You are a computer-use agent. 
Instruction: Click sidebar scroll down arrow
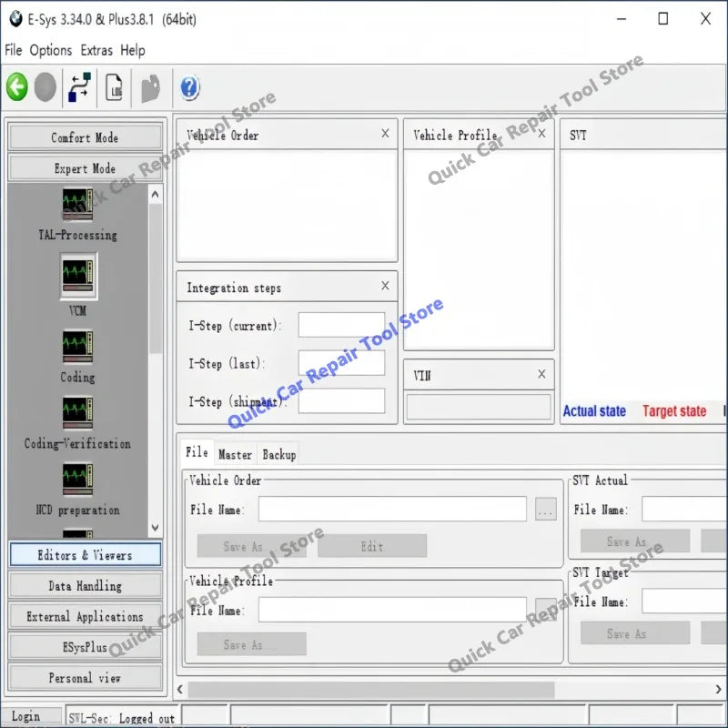(156, 528)
